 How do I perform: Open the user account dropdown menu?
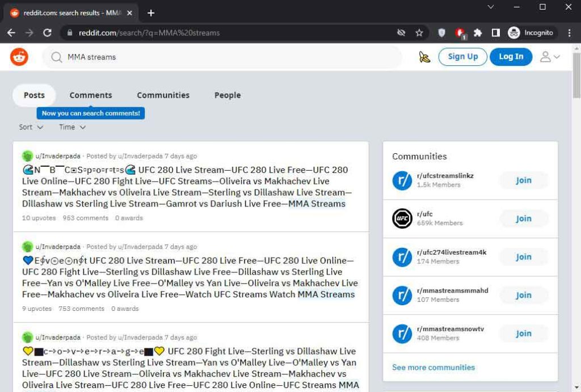pos(549,57)
